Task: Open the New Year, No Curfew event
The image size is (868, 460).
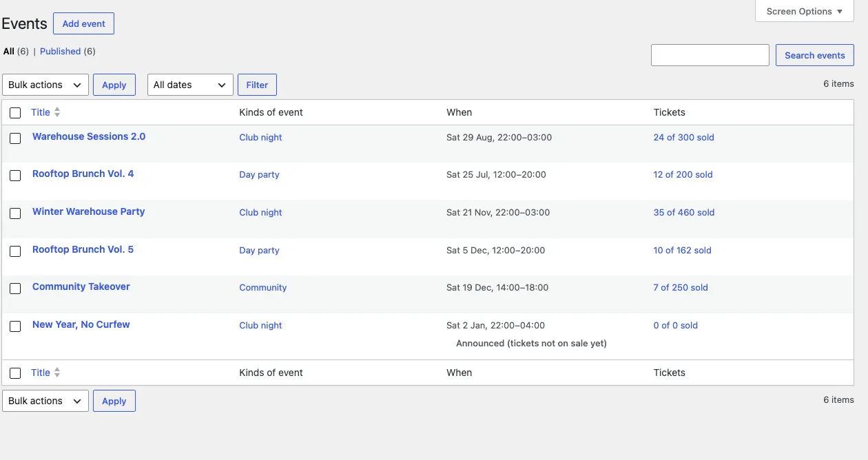Action: tap(81, 324)
